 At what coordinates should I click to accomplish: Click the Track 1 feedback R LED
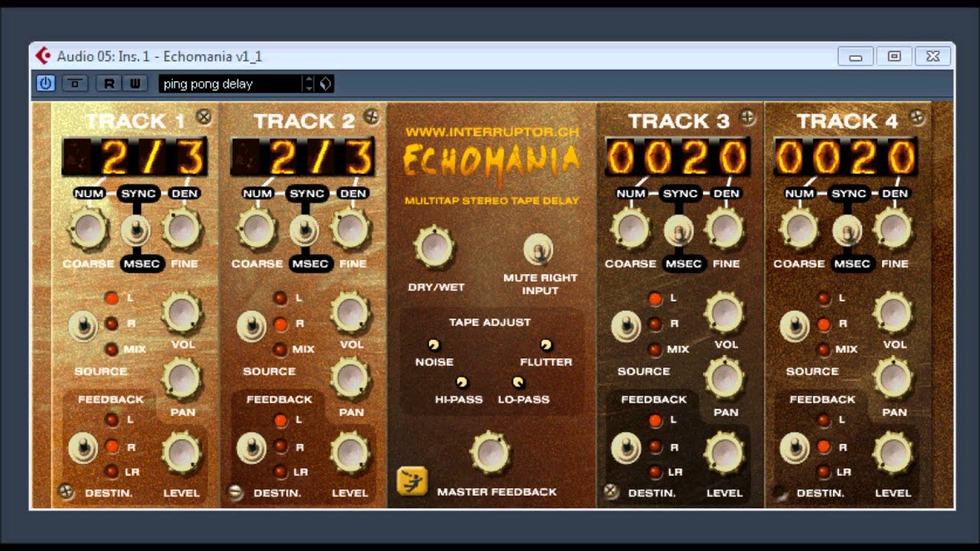(111, 445)
